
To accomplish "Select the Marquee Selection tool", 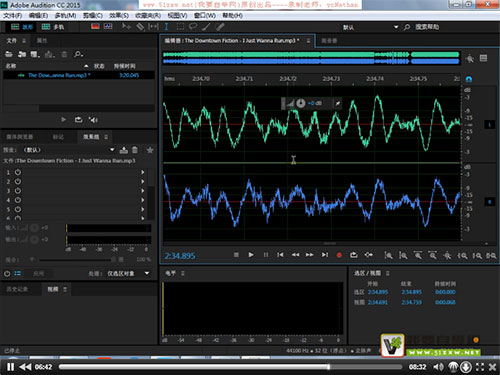I will tap(180, 27).
